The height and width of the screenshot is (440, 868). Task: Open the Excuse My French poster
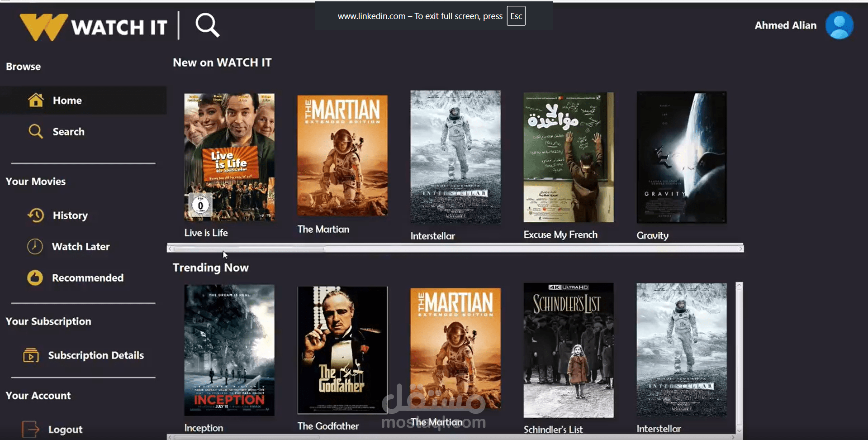tap(569, 157)
